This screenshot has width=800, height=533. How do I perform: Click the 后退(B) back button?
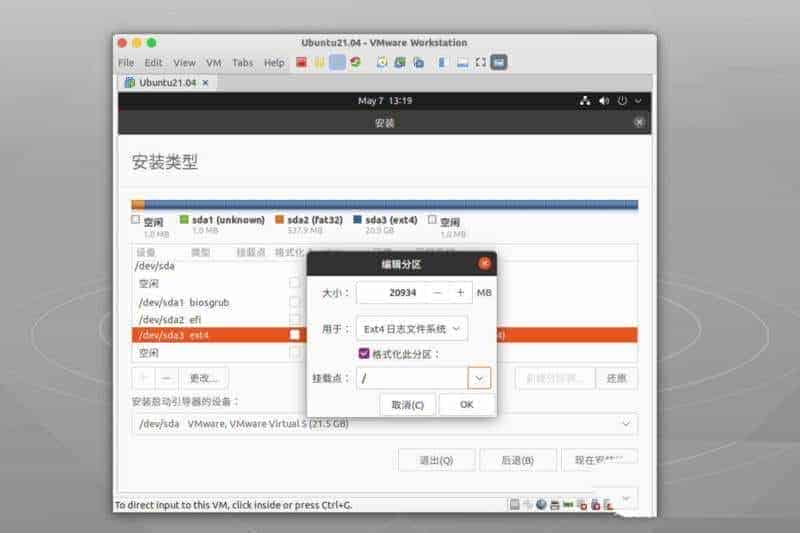click(517, 460)
